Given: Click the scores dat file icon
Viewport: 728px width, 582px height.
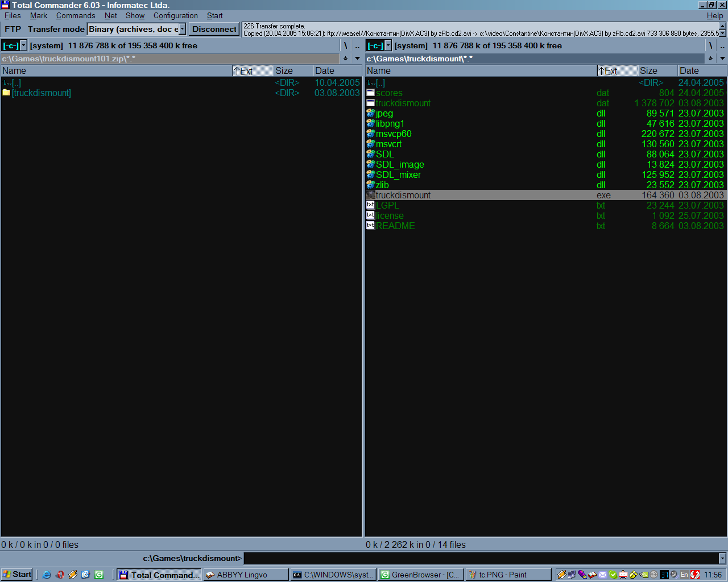Looking at the screenshot, I should (370, 93).
